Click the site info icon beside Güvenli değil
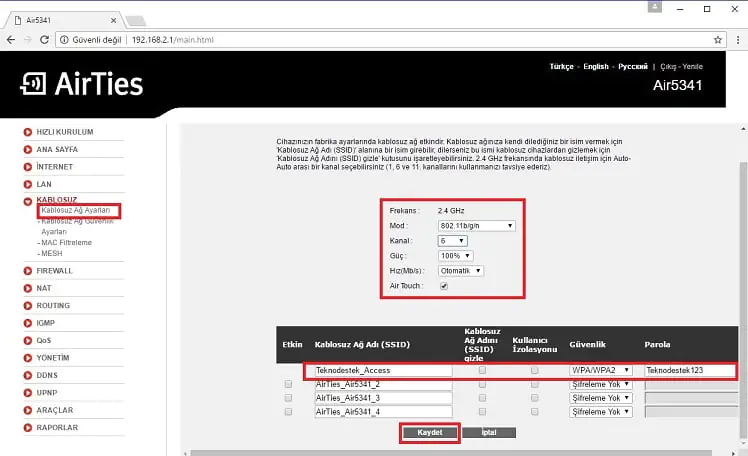Image resolution: width=748 pixels, height=456 pixels. tap(64, 40)
